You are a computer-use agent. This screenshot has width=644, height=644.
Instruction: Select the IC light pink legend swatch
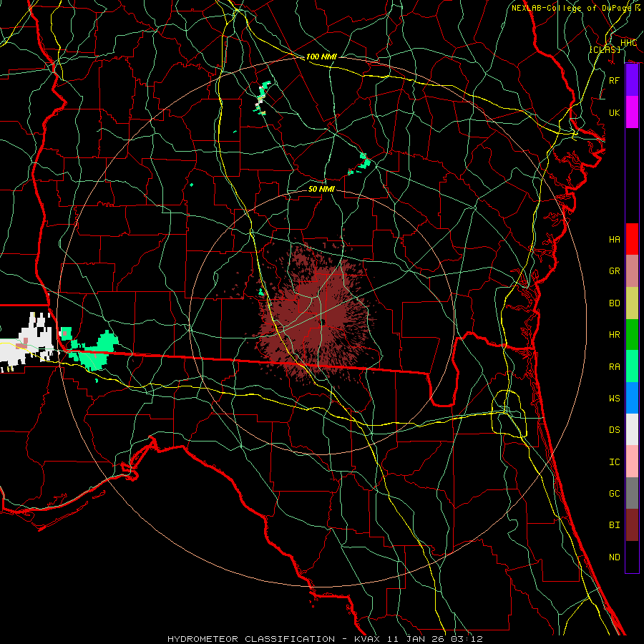(x=632, y=462)
